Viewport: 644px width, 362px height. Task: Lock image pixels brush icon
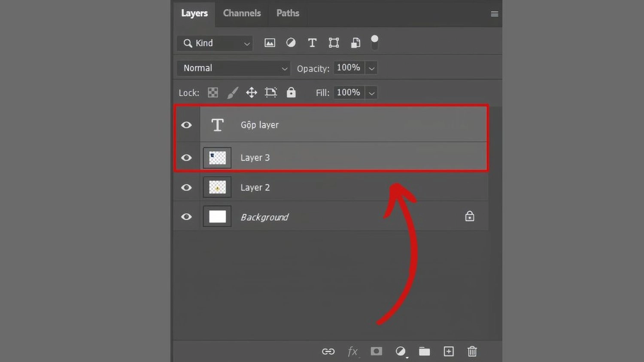(232, 92)
